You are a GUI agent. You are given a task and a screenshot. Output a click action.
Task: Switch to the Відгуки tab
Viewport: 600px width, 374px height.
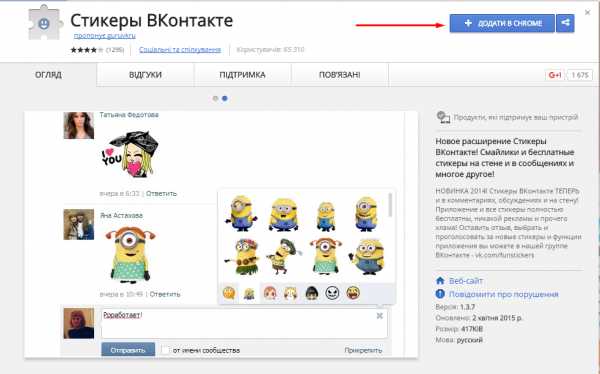pos(145,75)
